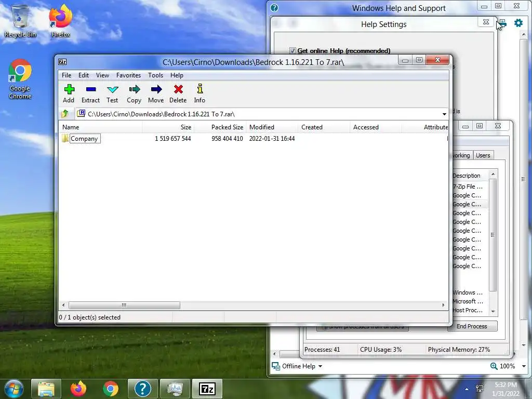Switch to Chrome in the taskbar

[111, 389]
